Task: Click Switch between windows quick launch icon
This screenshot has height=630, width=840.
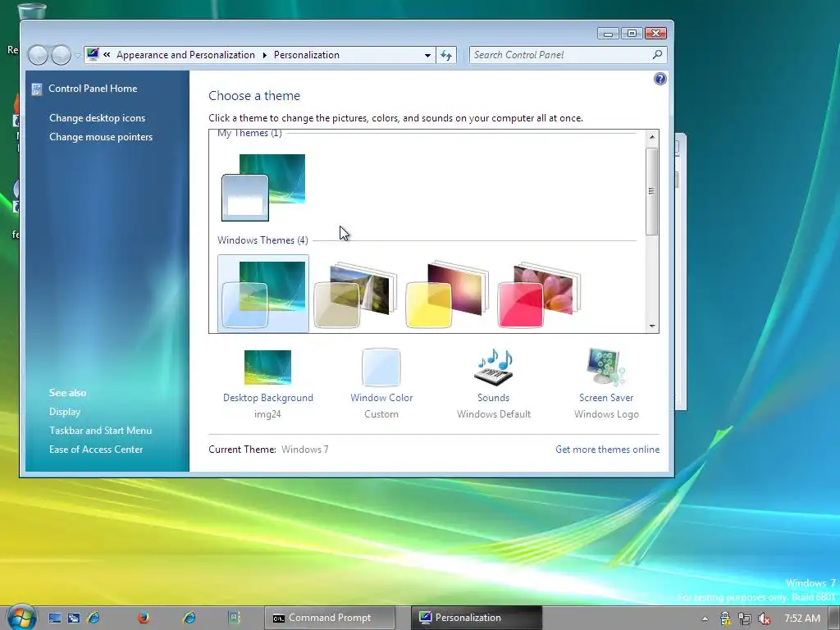Action: (x=73, y=618)
